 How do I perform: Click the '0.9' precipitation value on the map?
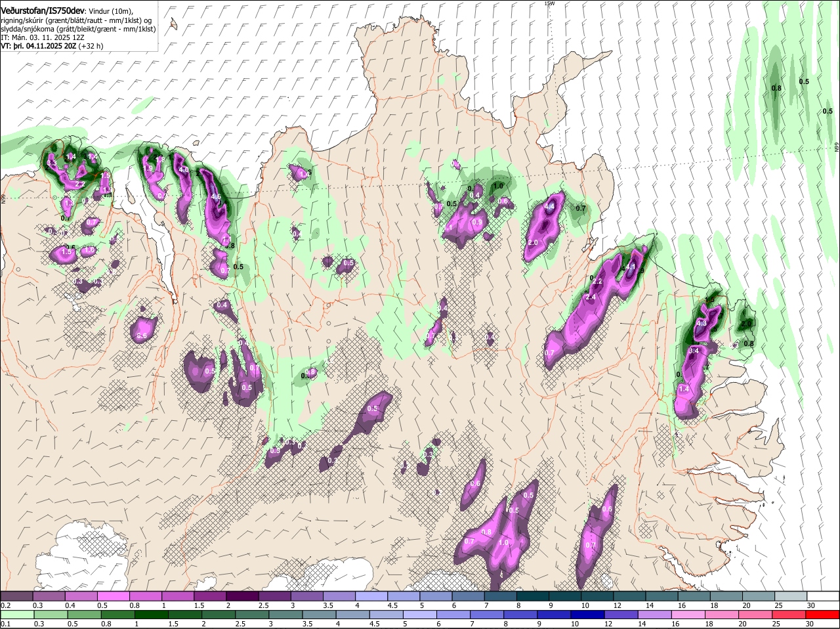click(477, 223)
